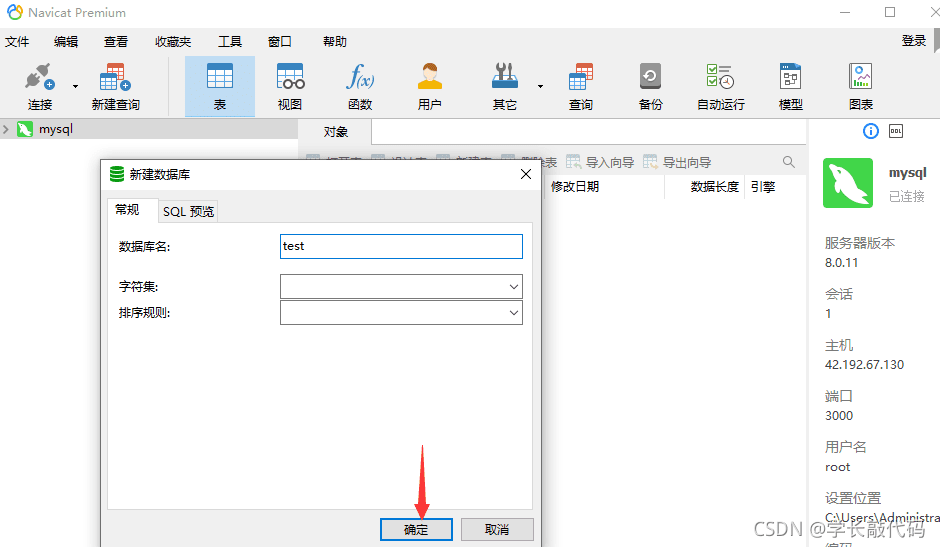The height and width of the screenshot is (547, 940).
Task: Open the 收藏夹 (Favorites) menu
Action: [x=173, y=42]
